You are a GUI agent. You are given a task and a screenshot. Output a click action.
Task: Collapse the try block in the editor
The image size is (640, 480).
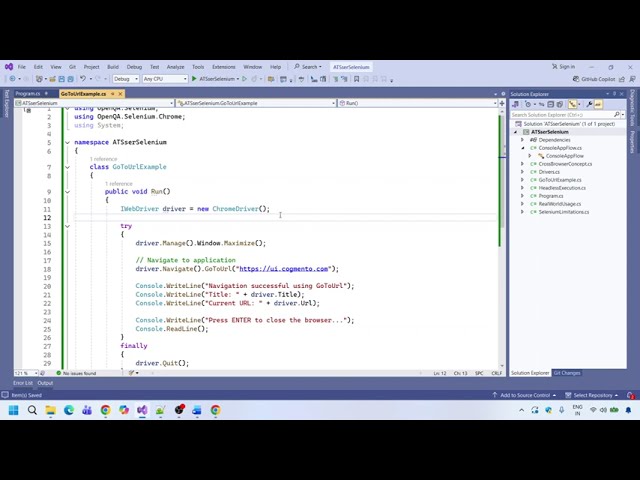67,226
